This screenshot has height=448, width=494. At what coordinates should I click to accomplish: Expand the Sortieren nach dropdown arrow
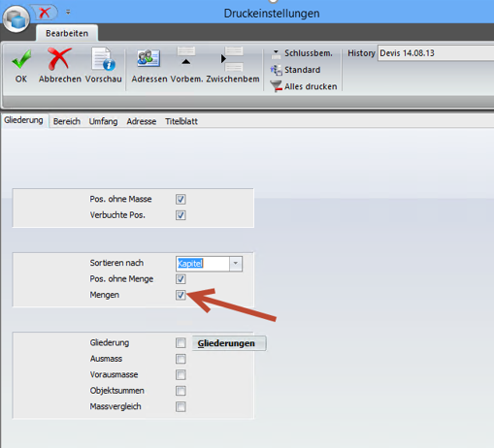point(236,264)
